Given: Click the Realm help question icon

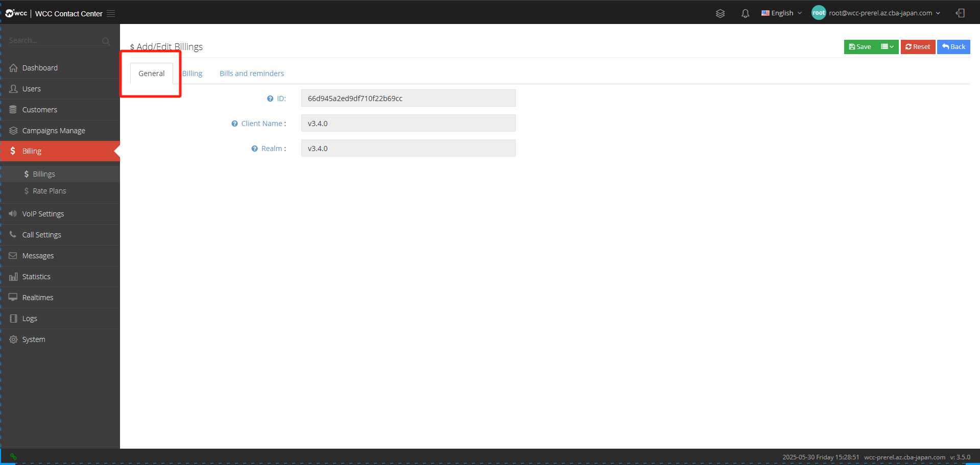Looking at the screenshot, I should 254,149.
